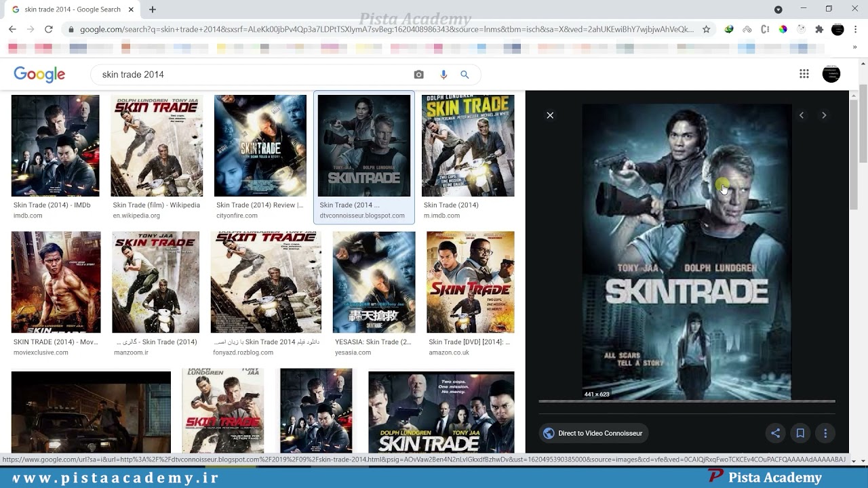Show the previous image in the preview

802,115
